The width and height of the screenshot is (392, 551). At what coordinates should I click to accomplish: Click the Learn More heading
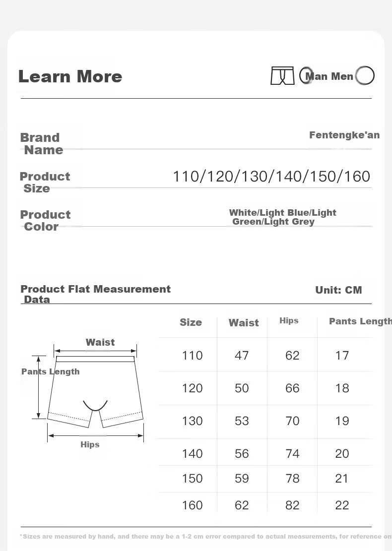tap(70, 76)
